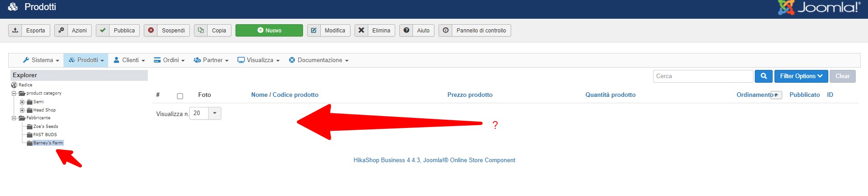Click the Pannello di controllo icon
This screenshot has height=196, width=868.
click(x=445, y=30)
